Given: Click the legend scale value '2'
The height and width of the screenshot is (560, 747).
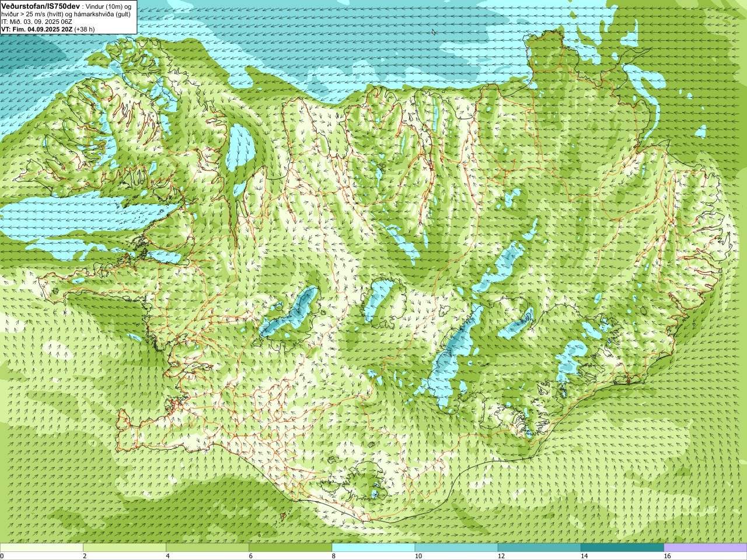Looking at the screenshot, I should (85, 556).
